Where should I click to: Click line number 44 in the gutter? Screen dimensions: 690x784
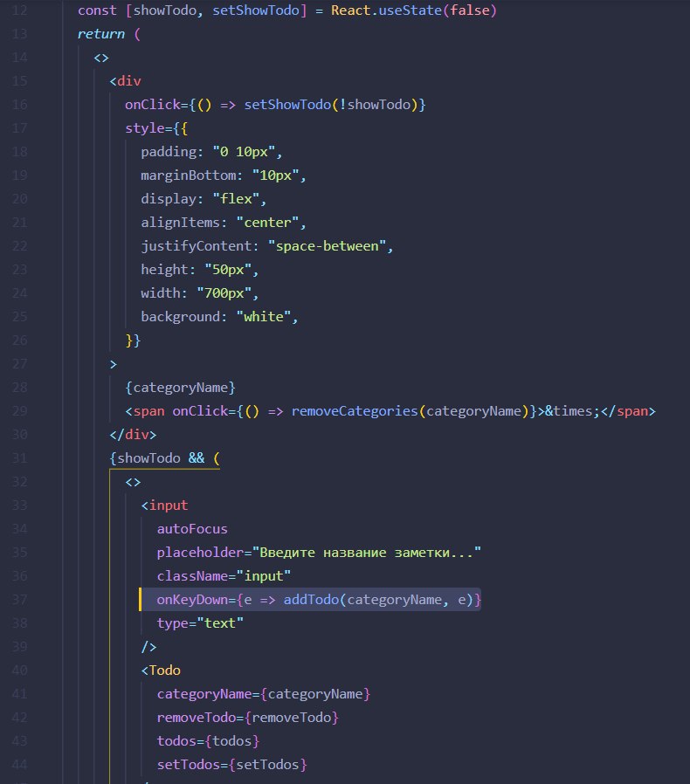[19, 765]
